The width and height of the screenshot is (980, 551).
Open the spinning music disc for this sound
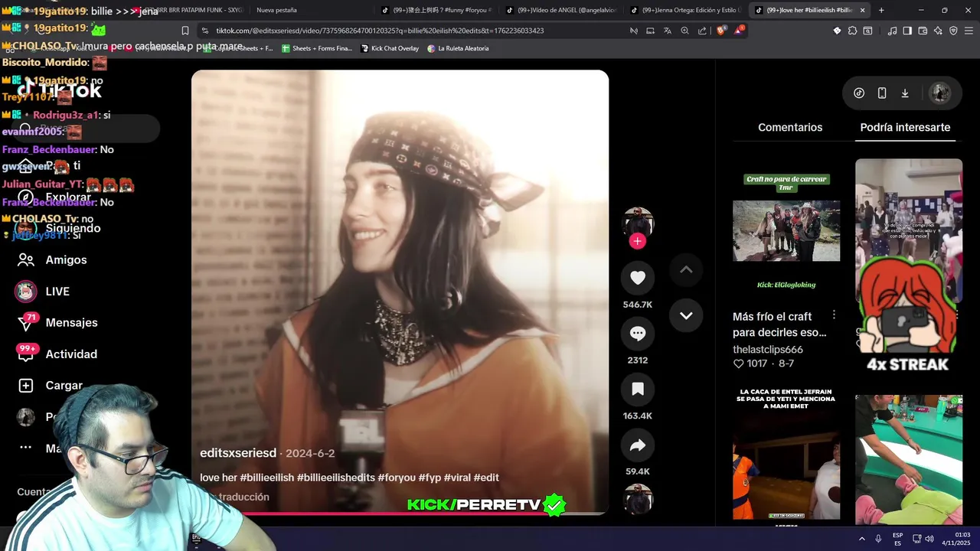(638, 499)
